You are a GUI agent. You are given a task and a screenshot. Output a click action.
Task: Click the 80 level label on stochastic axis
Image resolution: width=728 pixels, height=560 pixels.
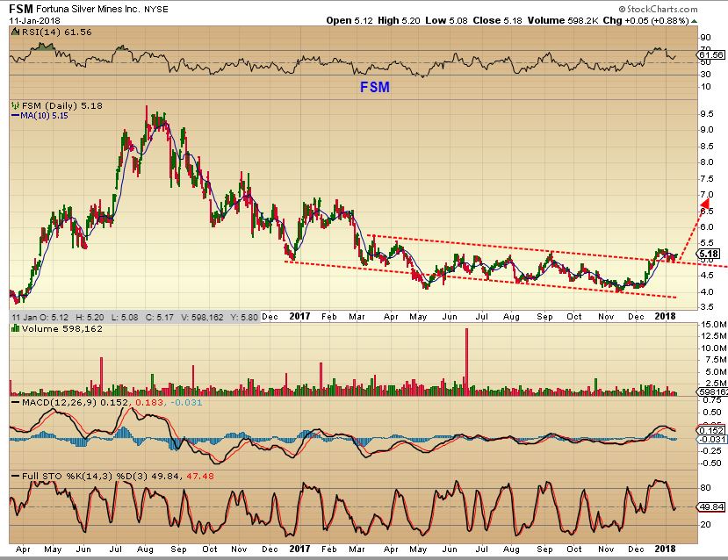point(705,488)
